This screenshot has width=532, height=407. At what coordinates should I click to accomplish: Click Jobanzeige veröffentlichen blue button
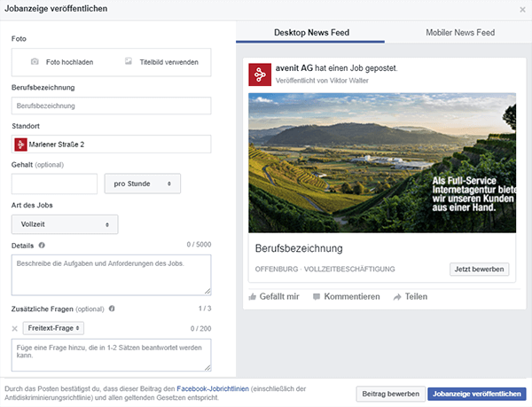click(477, 394)
